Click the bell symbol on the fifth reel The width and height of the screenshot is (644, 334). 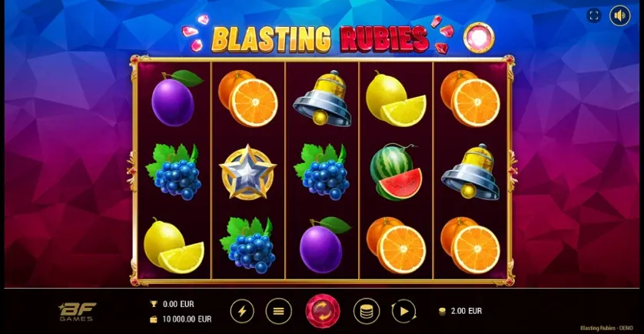pos(470,172)
